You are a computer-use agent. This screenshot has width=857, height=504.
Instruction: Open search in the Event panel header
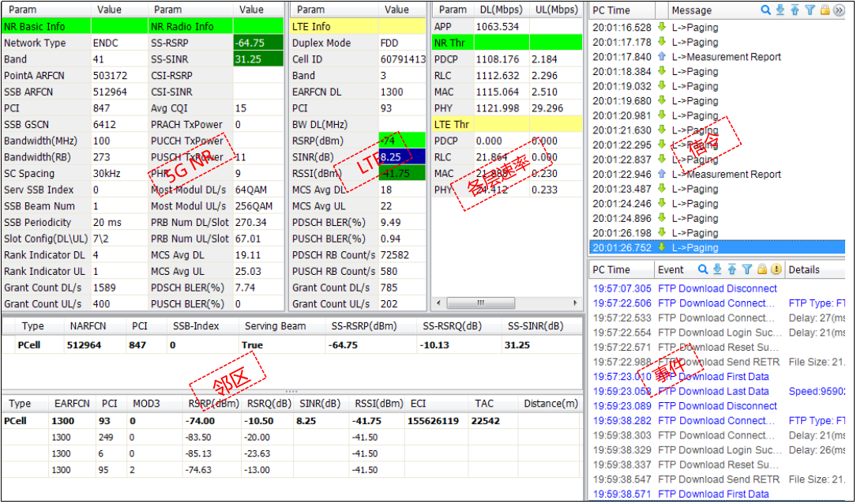click(703, 269)
